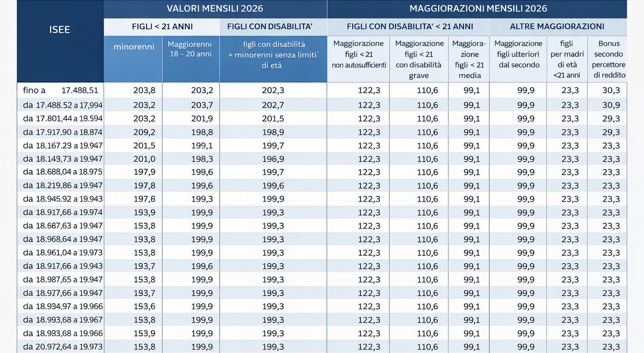Viewport: 644px width, 353px height.
Task: Click the Maggiorenni 18 – 20 anni header
Action: point(190,49)
